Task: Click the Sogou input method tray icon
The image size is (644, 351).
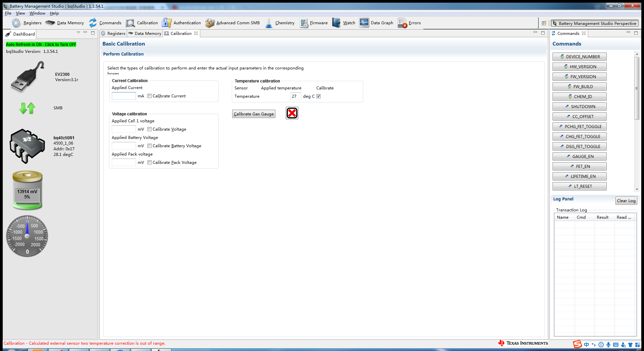Action: (577, 344)
